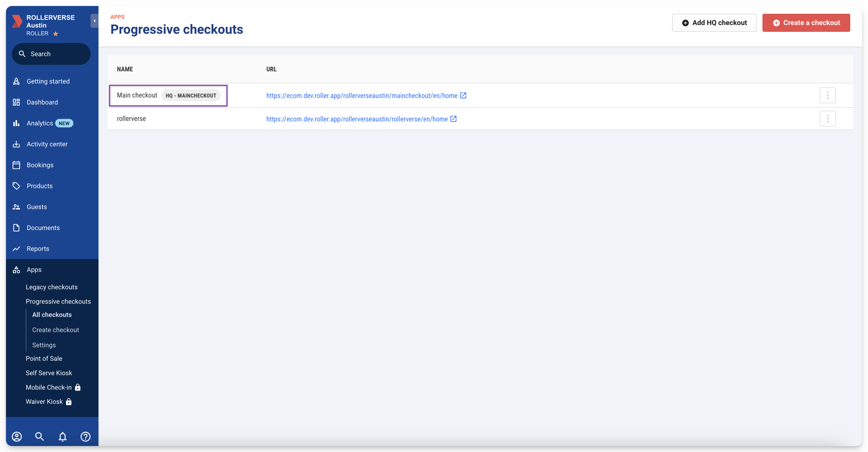
Task: Click the ROLLER logo icon
Action: pos(17,21)
